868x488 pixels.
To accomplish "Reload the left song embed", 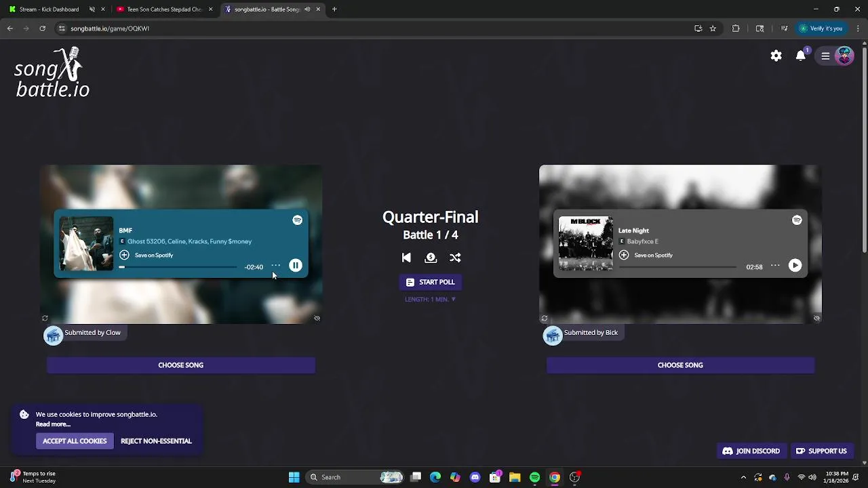I will (45, 318).
